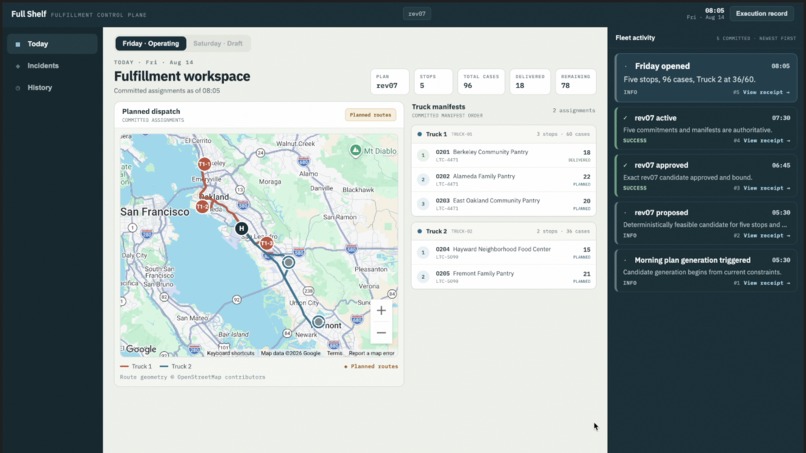Click the T1-3 stop marker on map
This screenshot has height=453, width=806.
click(x=266, y=243)
